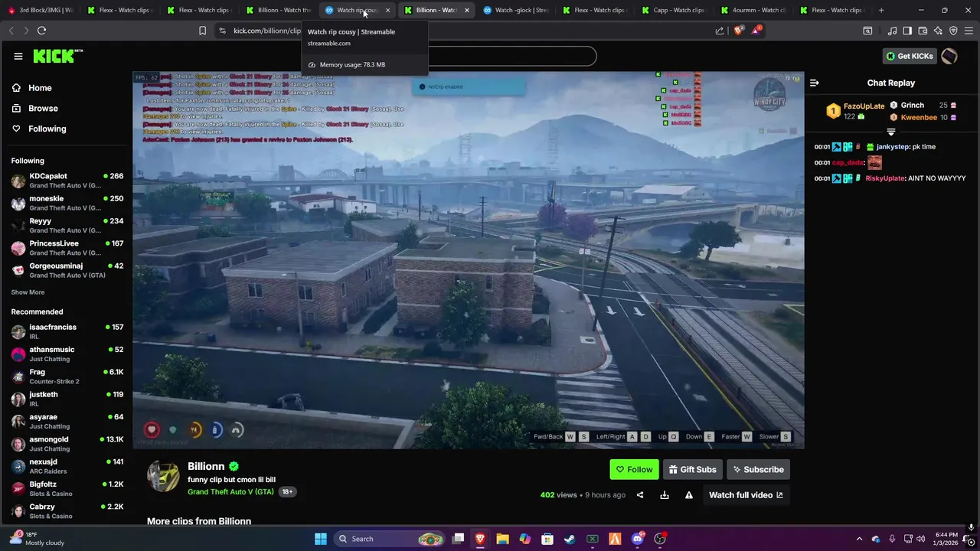Image resolution: width=980 pixels, height=551 pixels.
Task: Open Brave playlist music icon
Action: [x=892, y=31]
